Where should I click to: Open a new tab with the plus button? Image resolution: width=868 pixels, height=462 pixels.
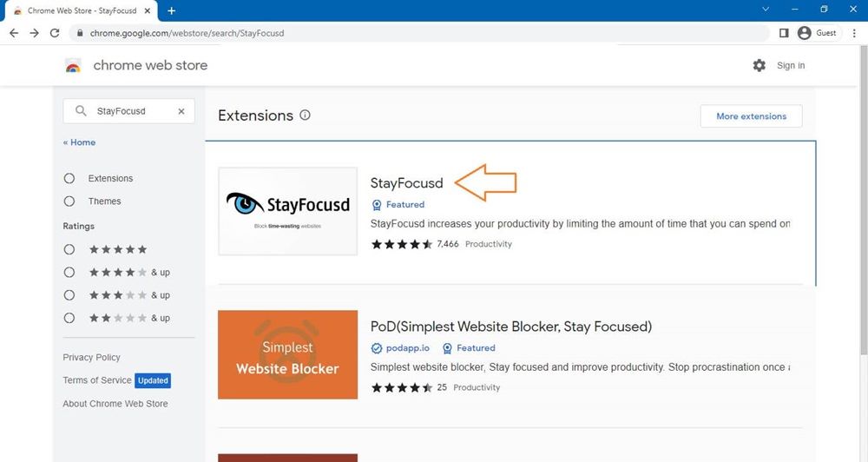[x=172, y=10]
